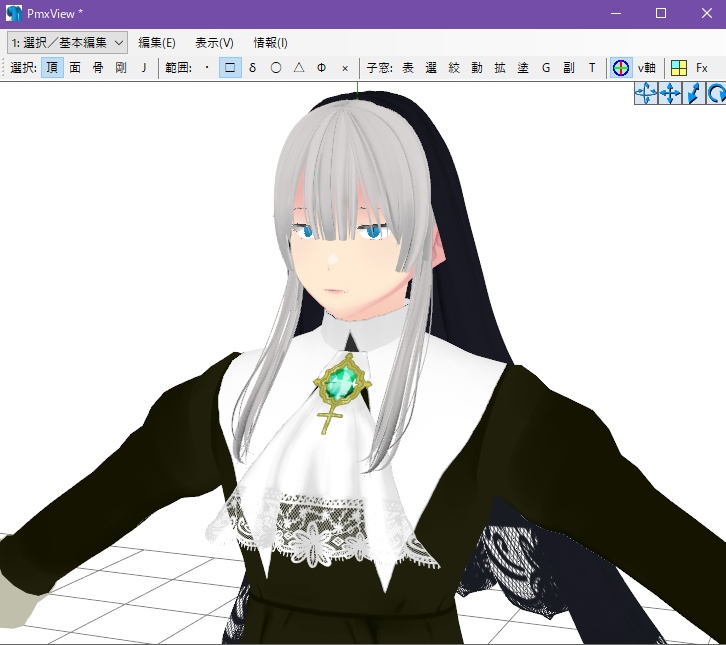Maximize the PmxView window

(x=661, y=13)
